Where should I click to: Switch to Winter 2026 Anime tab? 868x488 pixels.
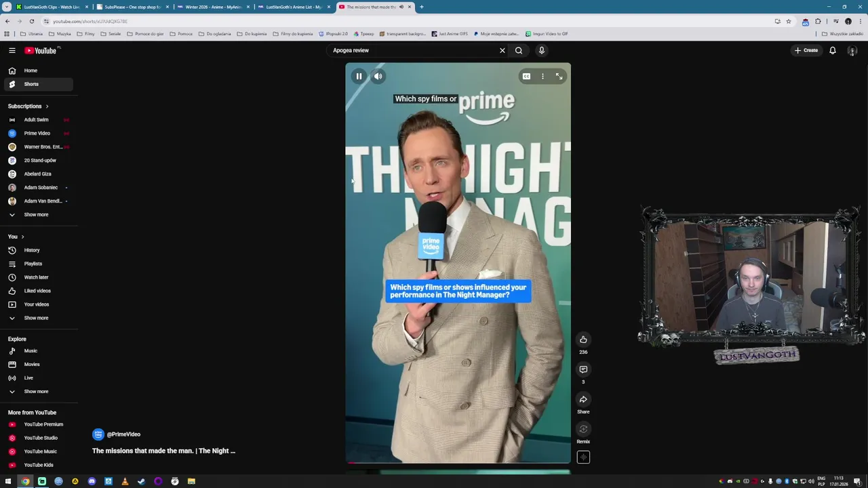(x=213, y=7)
